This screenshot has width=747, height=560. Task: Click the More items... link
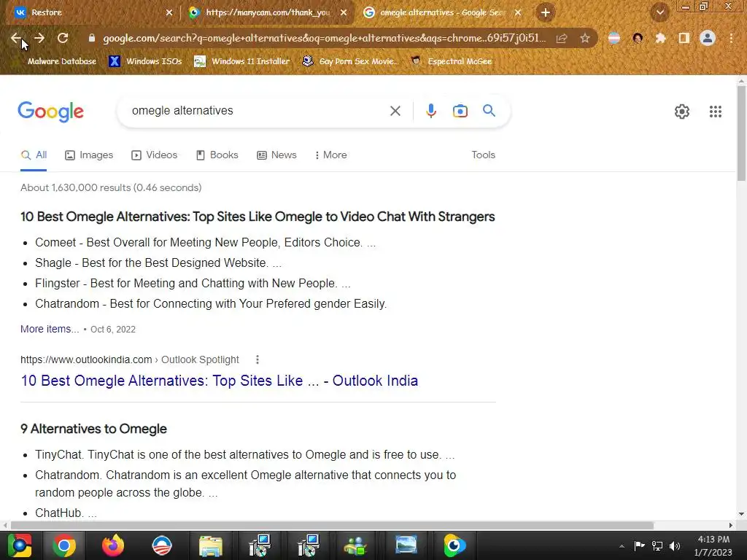[x=50, y=329]
